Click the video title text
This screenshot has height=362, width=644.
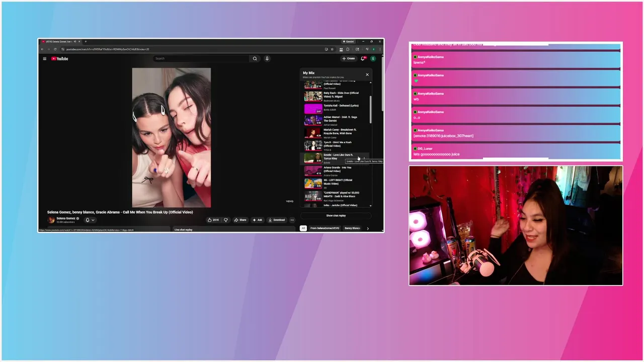(120, 212)
